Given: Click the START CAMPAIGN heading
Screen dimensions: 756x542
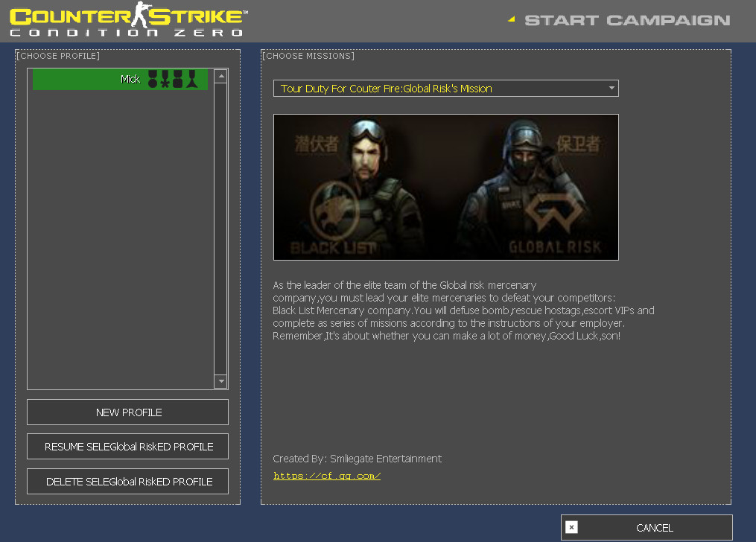Looking at the screenshot, I should click(x=627, y=20).
